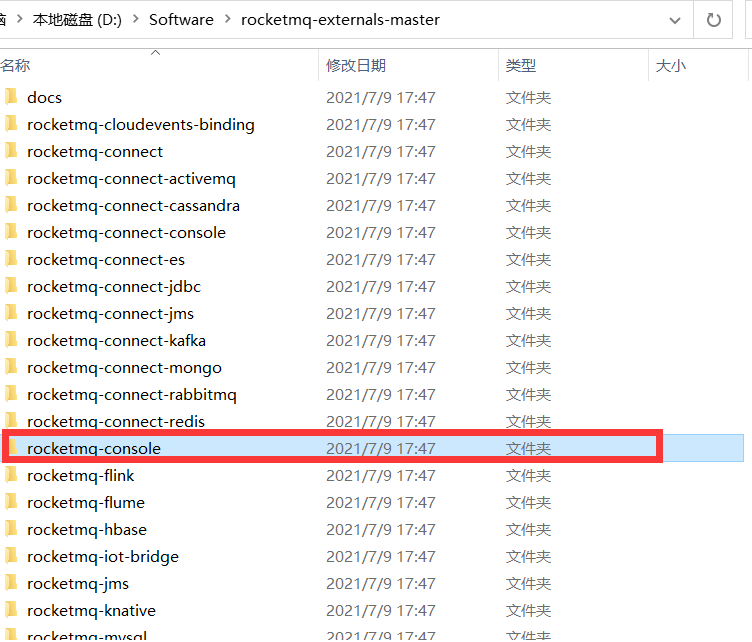Go to 本地磁盘 (D:) in breadcrumb

(x=77, y=20)
